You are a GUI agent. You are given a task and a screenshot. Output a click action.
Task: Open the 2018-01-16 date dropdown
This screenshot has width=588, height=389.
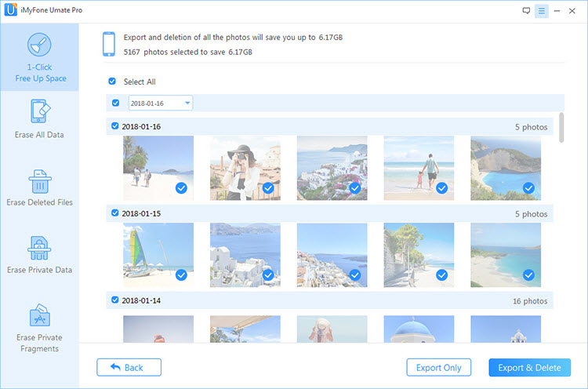(161, 104)
